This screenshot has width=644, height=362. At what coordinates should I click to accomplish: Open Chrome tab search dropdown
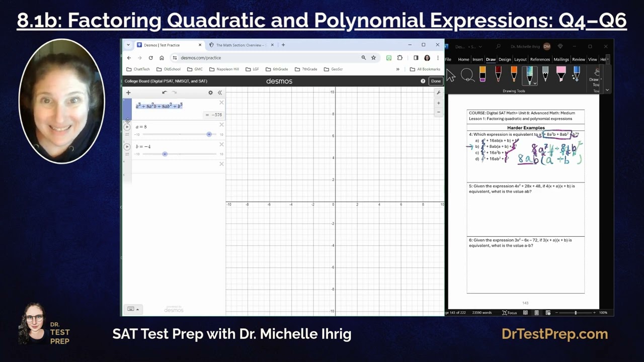coord(128,45)
